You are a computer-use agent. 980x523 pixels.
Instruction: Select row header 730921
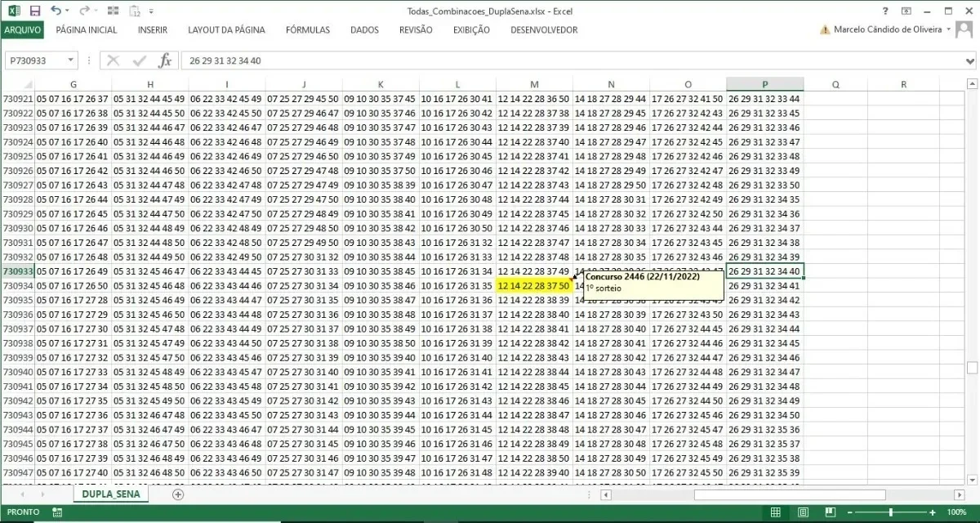17,99
